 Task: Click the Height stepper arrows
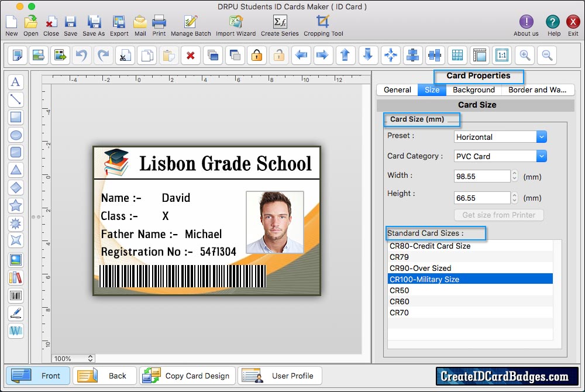[x=514, y=198]
